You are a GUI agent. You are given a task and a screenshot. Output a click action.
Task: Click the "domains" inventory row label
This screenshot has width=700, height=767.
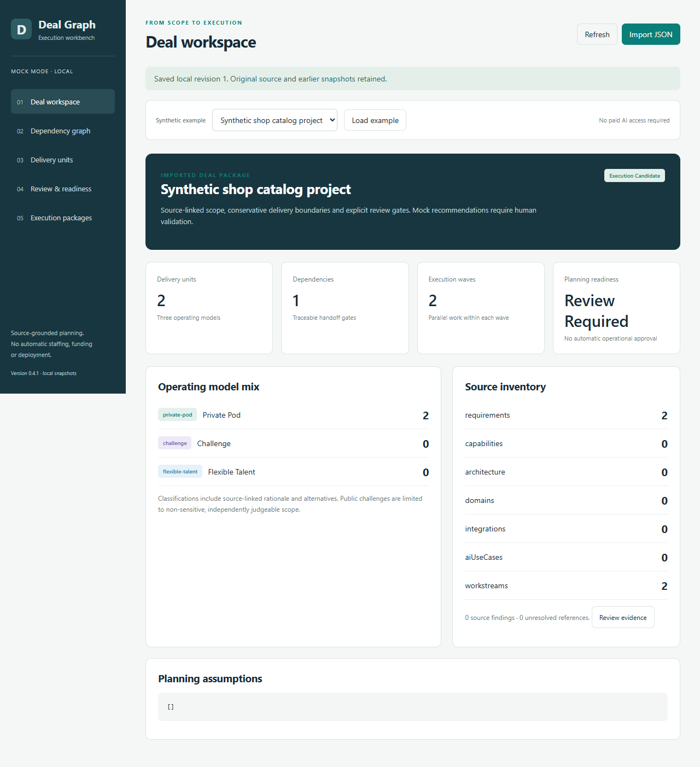click(x=480, y=500)
